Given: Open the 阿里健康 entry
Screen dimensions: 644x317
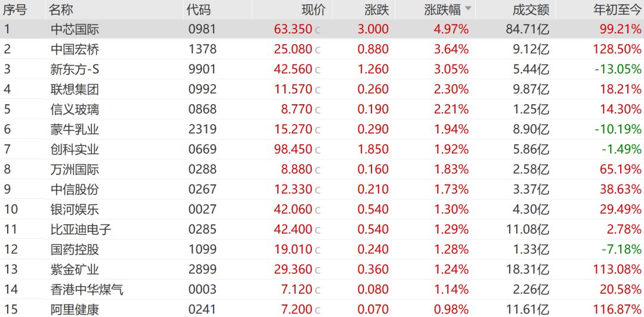Looking at the screenshot, I should tap(75, 309).
